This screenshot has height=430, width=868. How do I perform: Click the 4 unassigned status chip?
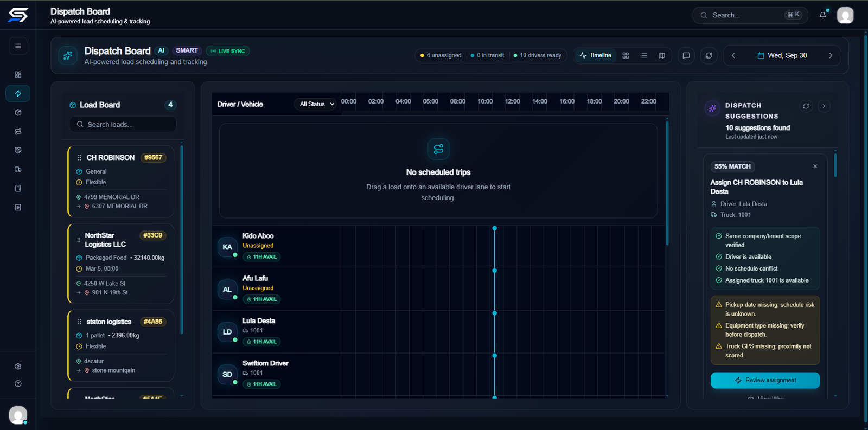pos(441,55)
